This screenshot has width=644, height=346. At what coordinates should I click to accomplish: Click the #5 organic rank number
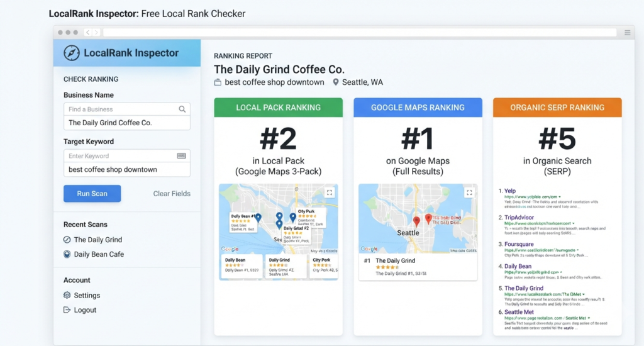coord(557,139)
